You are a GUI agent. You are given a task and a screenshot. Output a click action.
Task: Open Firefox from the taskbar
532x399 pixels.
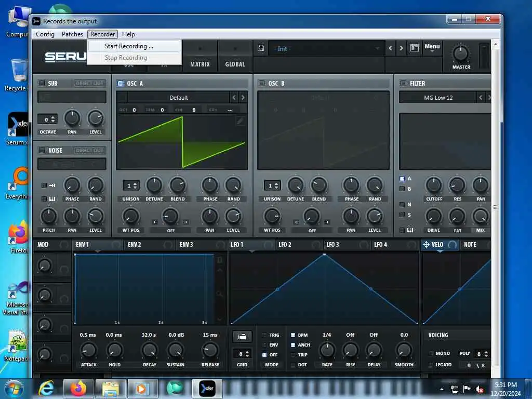tap(78, 388)
